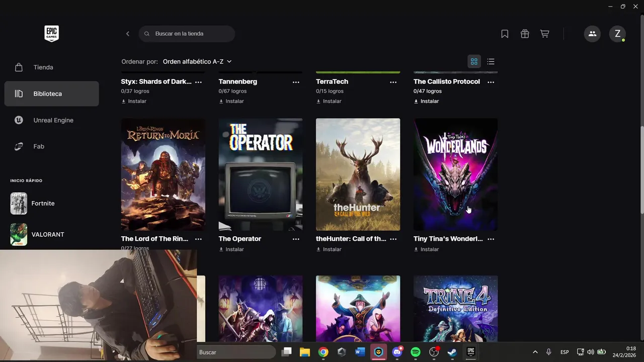
Task: Show hidden system tray icons
Action: click(535, 352)
